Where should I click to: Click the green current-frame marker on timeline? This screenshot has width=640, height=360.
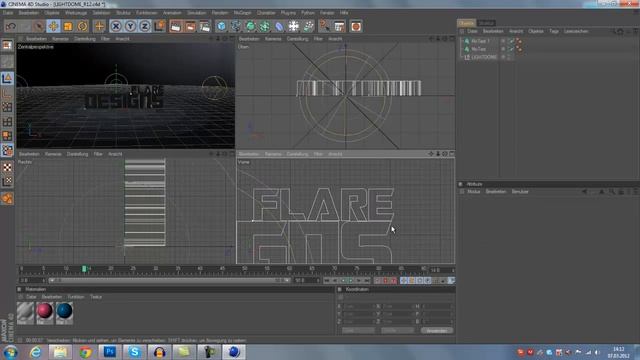84,269
